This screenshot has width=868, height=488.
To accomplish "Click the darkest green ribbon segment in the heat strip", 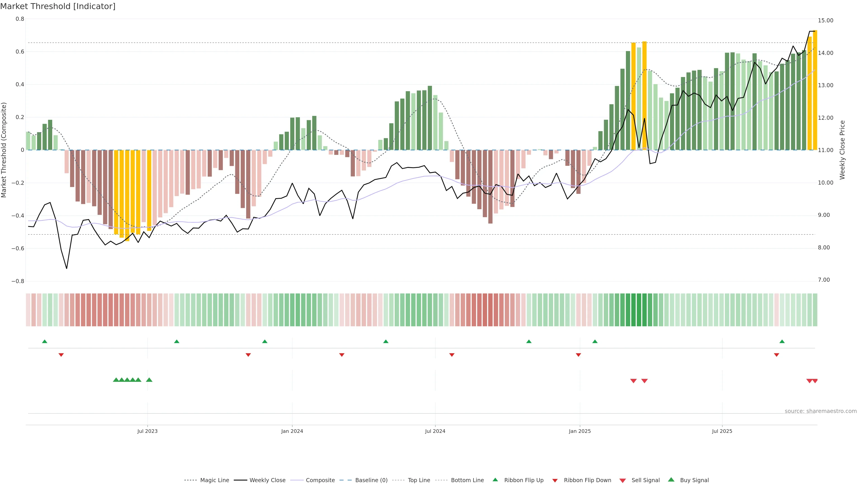I will tap(639, 310).
